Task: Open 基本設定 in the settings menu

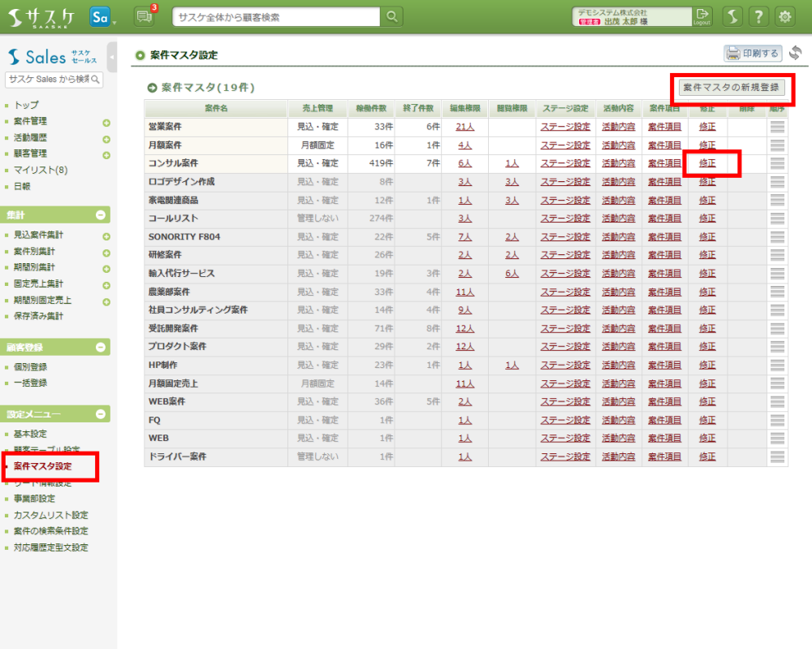Action: pyautogui.click(x=30, y=434)
